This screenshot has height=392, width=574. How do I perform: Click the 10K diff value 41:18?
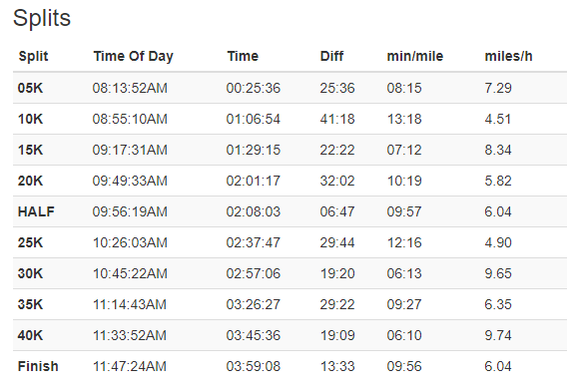tap(337, 120)
